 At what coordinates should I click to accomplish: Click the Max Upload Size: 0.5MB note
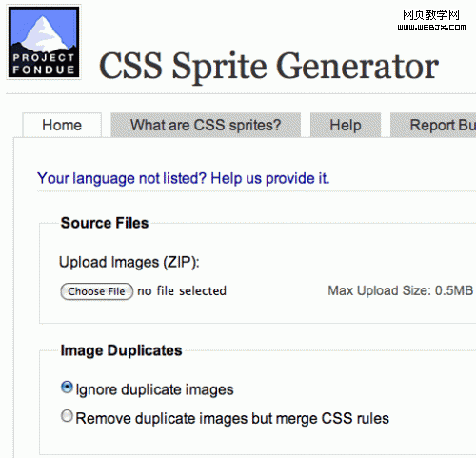[x=401, y=290]
